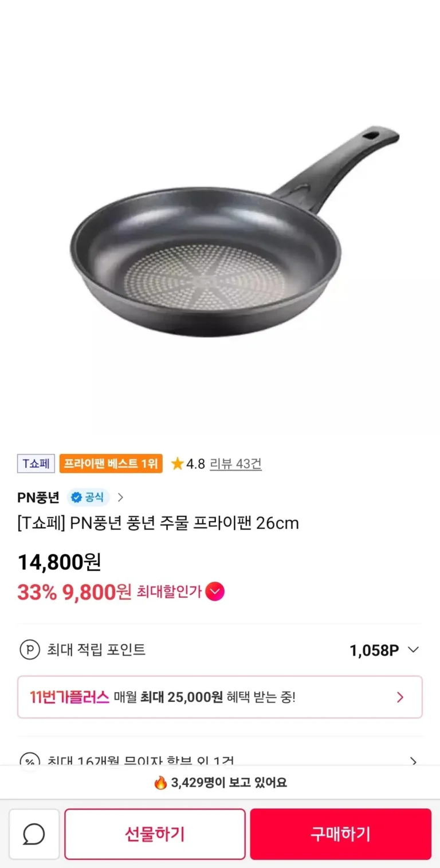Tap the orange 프라이팬 베스트 1위 badge
Screen dimensions: 440x868
(x=111, y=464)
